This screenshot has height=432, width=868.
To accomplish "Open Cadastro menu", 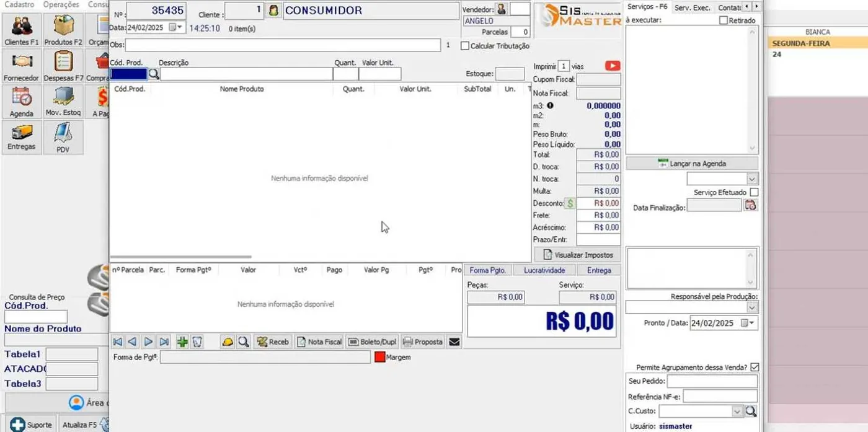I will 19,4.
